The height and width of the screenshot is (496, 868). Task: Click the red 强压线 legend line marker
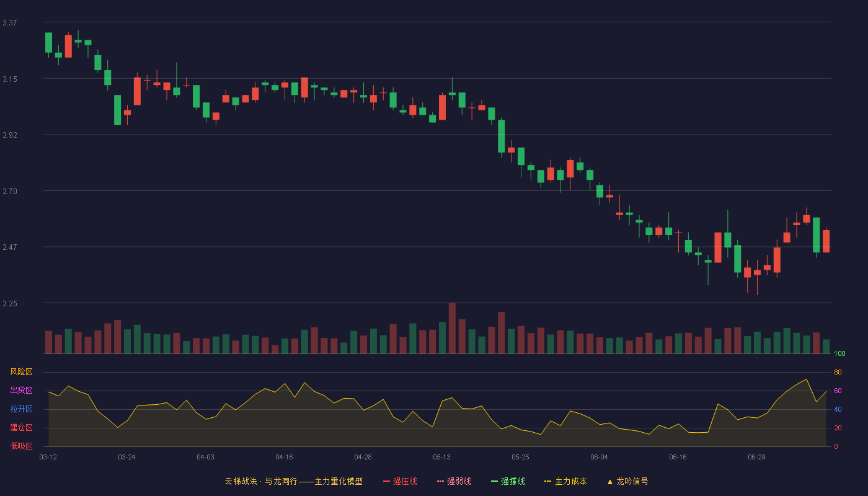pyautogui.click(x=387, y=481)
